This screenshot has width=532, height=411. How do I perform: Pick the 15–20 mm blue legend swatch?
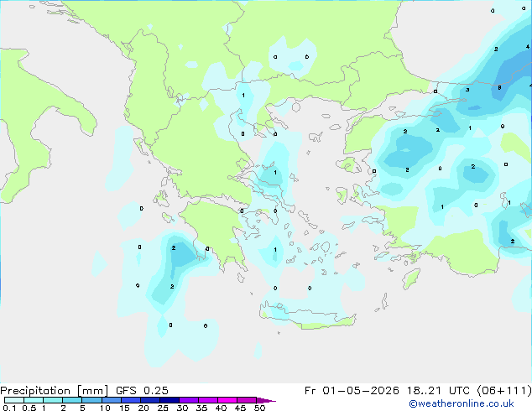pos(130,400)
